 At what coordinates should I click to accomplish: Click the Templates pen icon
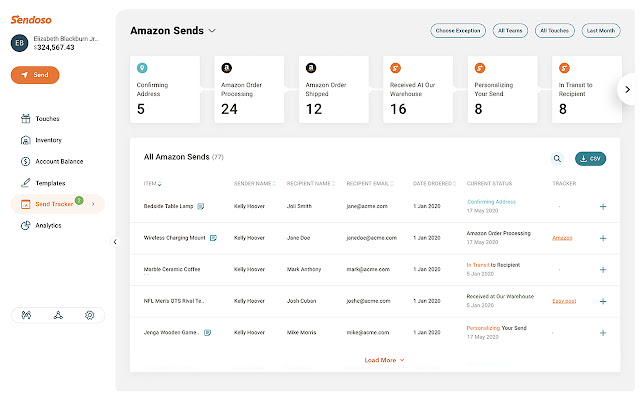(x=24, y=183)
